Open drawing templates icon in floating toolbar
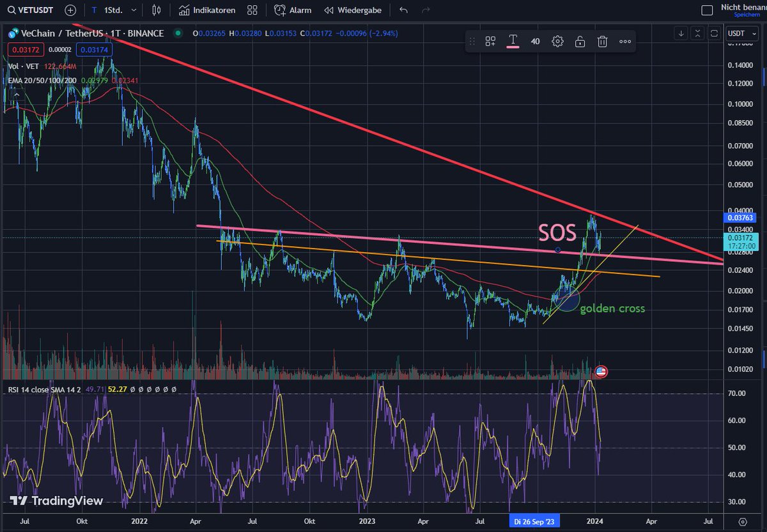767x532 pixels. pos(490,42)
